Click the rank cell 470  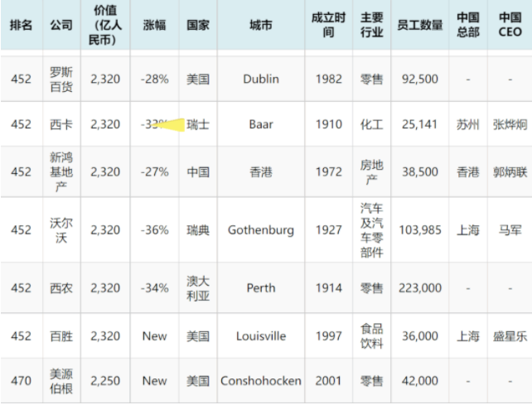[x=21, y=381]
